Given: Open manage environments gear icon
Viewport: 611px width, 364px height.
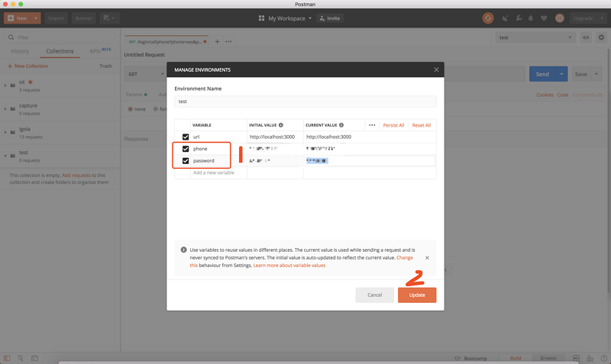Looking at the screenshot, I should tap(601, 37).
